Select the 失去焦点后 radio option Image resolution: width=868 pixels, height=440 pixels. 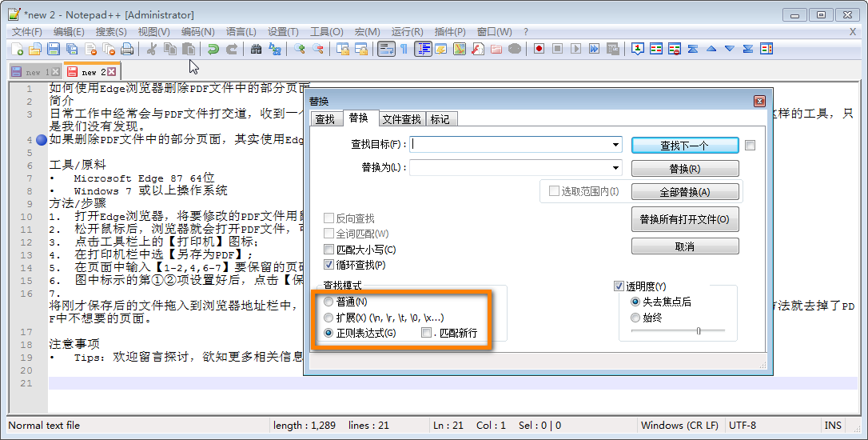point(635,302)
